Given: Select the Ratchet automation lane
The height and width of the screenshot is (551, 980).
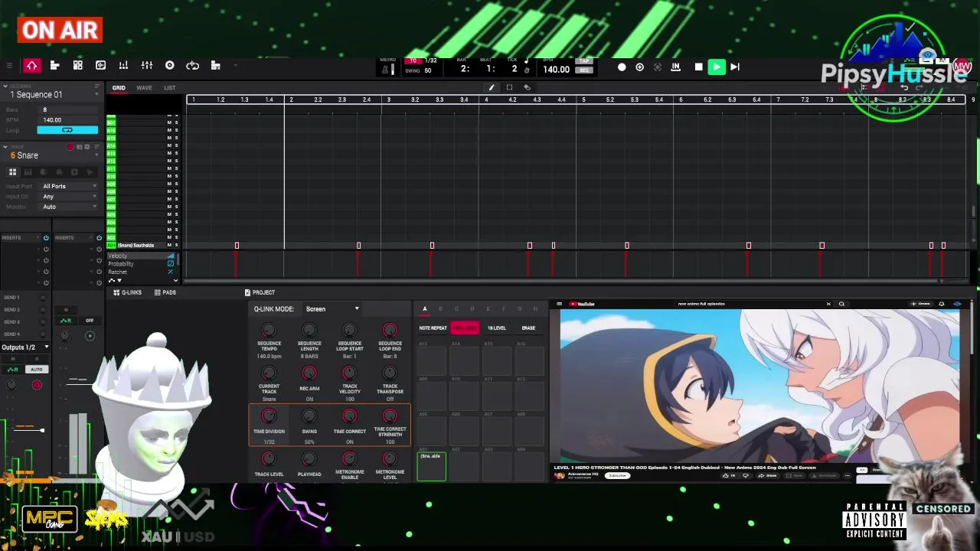Looking at the screenshot, I should [x=141, y=272].
